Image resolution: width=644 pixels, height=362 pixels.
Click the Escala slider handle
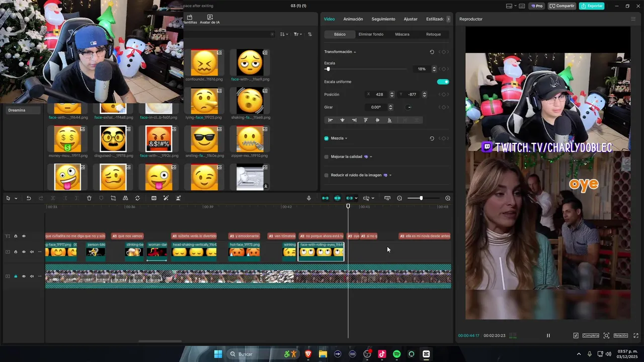pos(328,69)
